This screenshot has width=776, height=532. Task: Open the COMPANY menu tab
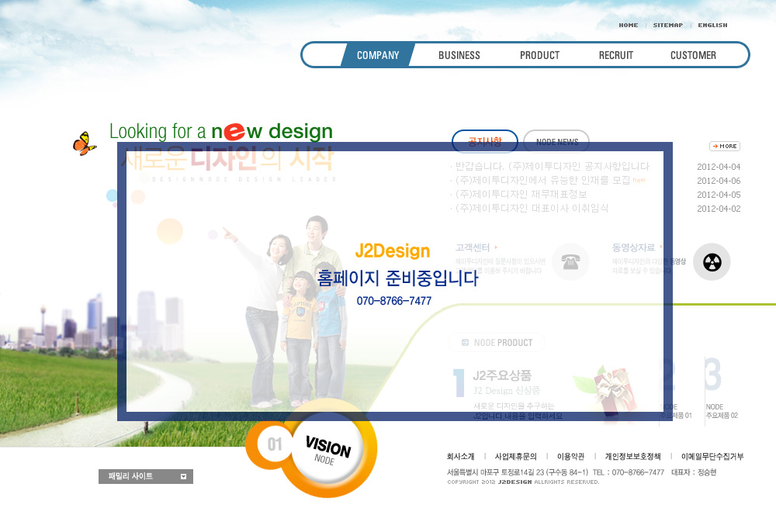click(x=378, y=55)
